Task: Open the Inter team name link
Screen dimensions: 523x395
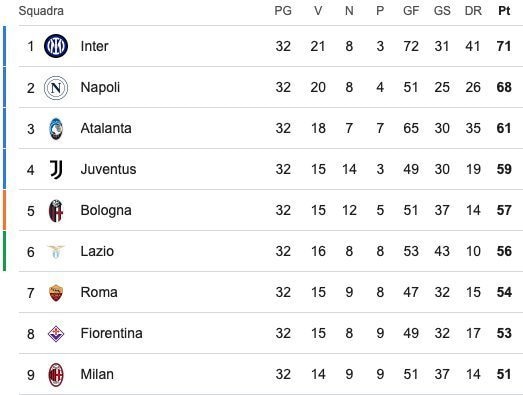Action: click(94, 46)
